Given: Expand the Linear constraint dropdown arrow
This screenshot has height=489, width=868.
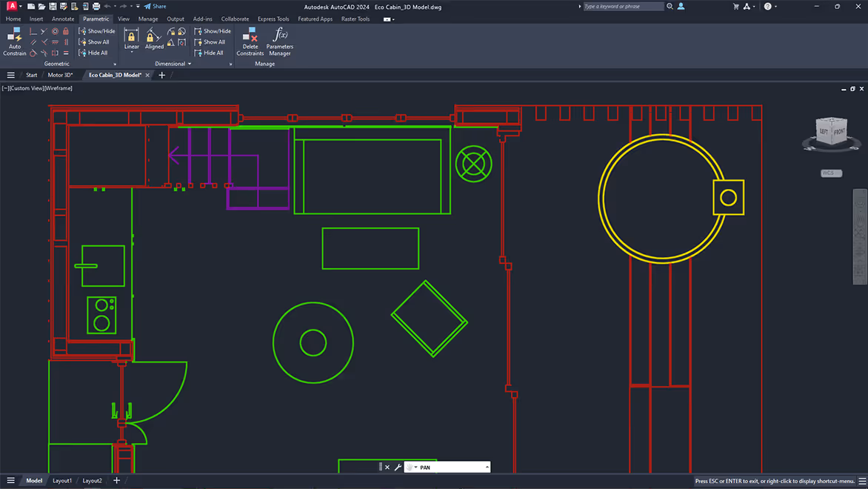Looking at the screenshot, I should pyautogui.click(x=131, y=53).
